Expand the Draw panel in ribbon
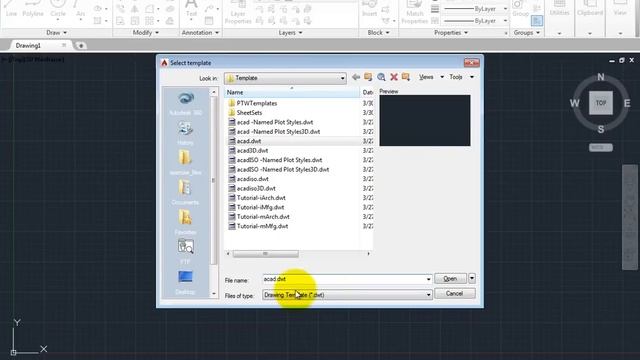The width and height of the screenshot is (640, 360). (x=56, y=33)
